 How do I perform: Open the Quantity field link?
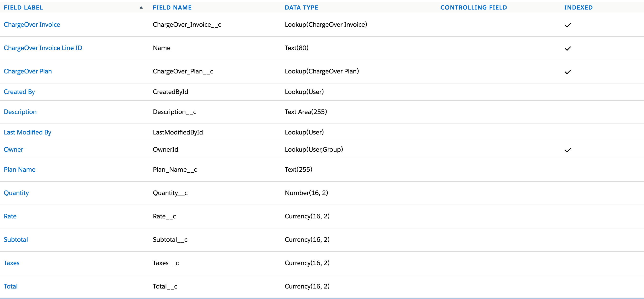(16, 193)
